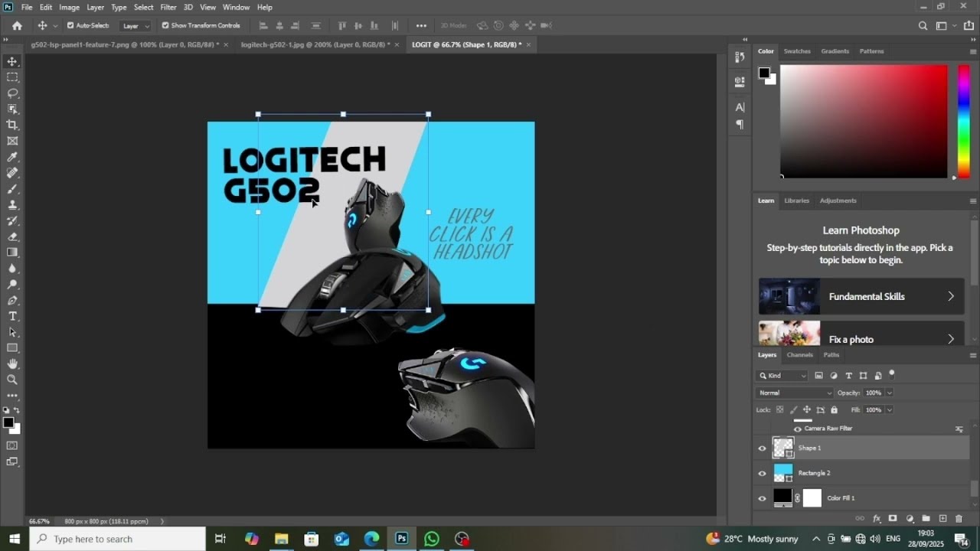Click the Home button in options bar
This screenshot has height=551, width=980.
pos(17,25)
